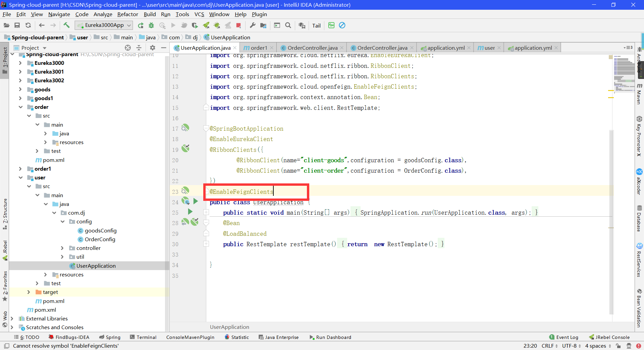Click the Search Everywhere magnifier icon
644x350 pixels.
point(288,25)
